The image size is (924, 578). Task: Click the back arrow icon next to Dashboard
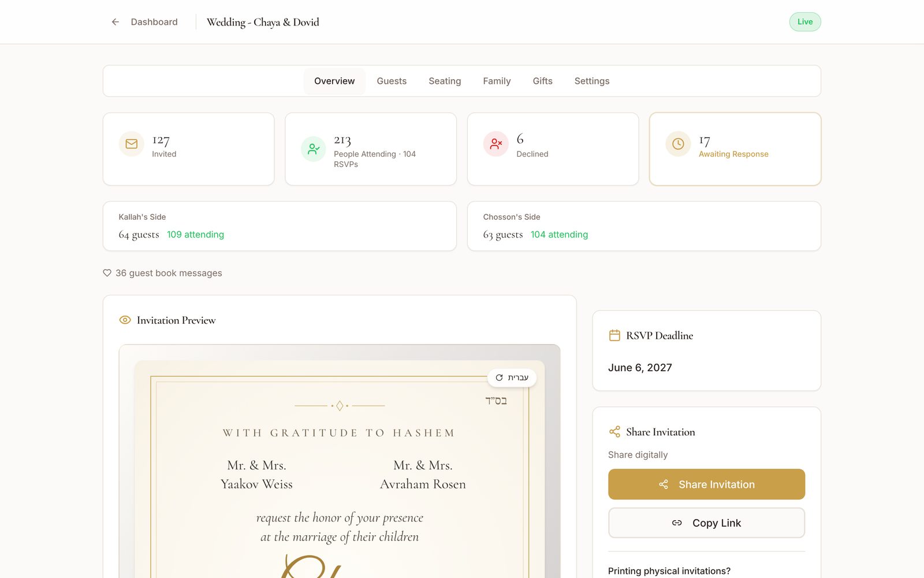click(115, 22)
